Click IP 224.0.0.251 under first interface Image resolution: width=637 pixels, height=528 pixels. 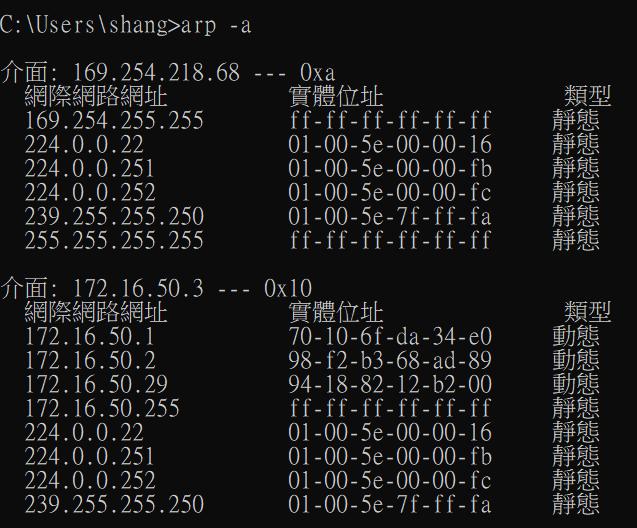90,169
